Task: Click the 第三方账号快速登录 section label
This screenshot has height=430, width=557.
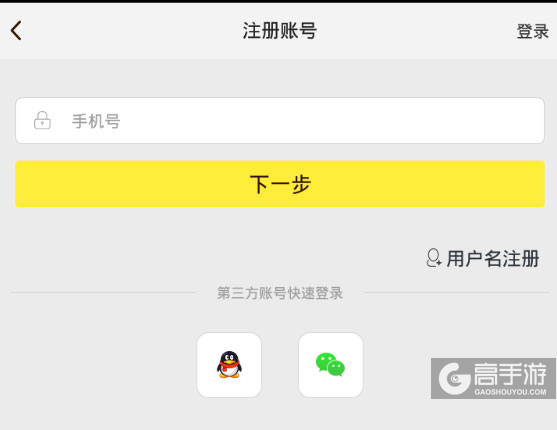Action: (280, 293)
